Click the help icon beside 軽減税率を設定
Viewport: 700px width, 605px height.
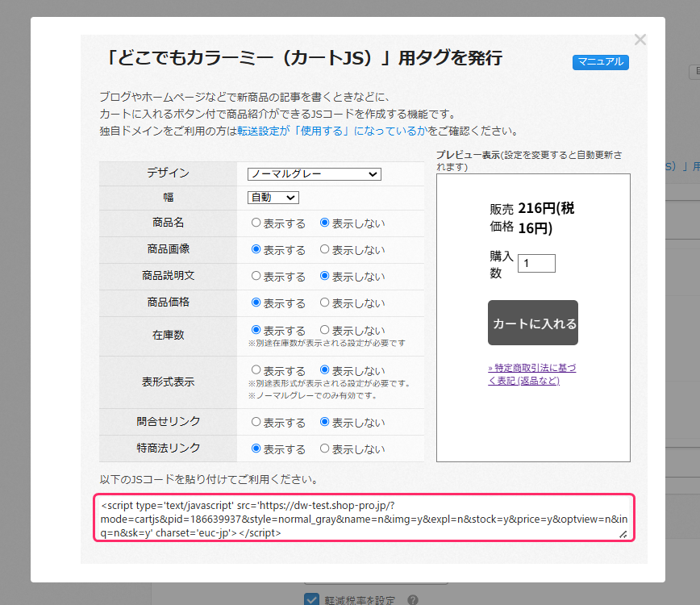(x=413, y=600)
